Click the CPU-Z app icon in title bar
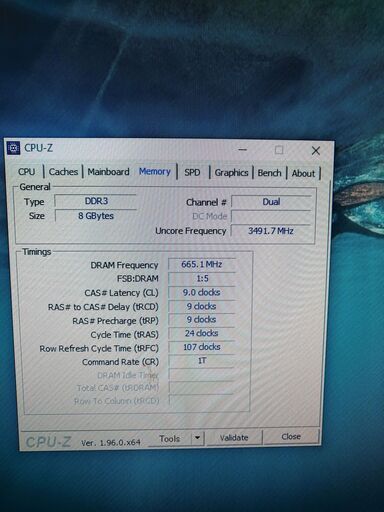This screenshot has width=384, height=512. pos(13,148)
